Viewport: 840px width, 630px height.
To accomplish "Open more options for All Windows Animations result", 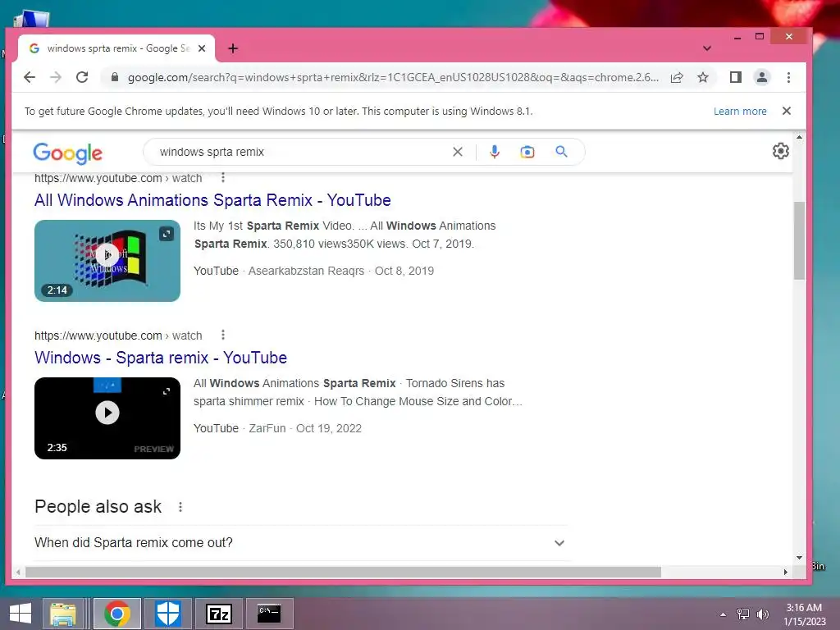I will pos(223,177).
